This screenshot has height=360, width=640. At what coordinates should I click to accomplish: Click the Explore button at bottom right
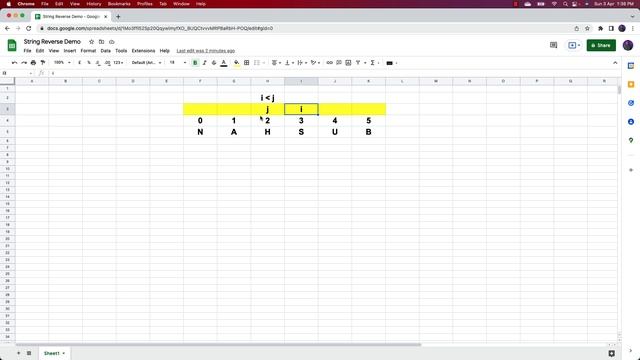pyautogui.click(x=611, y=353)
